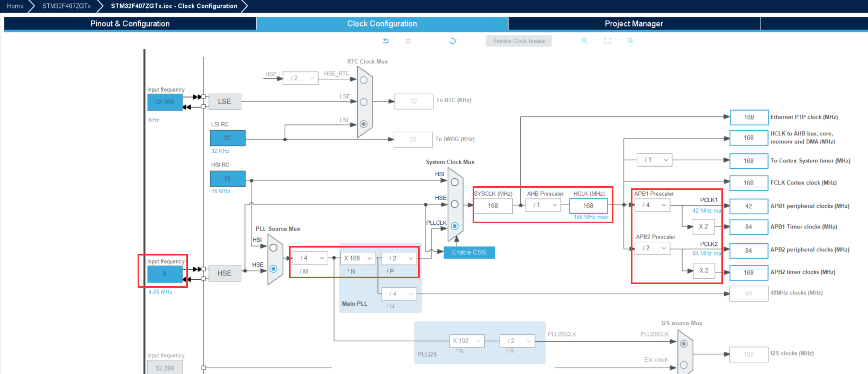868x374 pixels.
Task: Click the I2S clocks value 192
Action: pos(749,354)
